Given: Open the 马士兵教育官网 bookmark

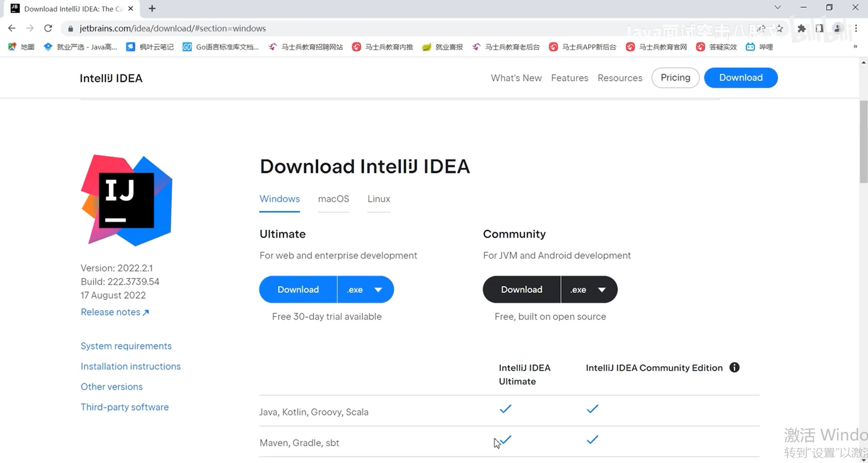Looking at the screenshot, I should 656,47.
